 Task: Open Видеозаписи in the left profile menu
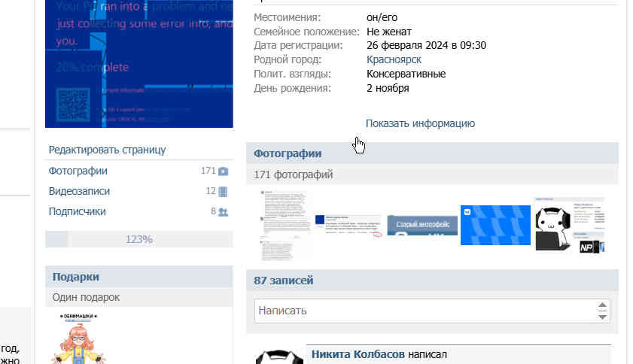click(79, 191)
